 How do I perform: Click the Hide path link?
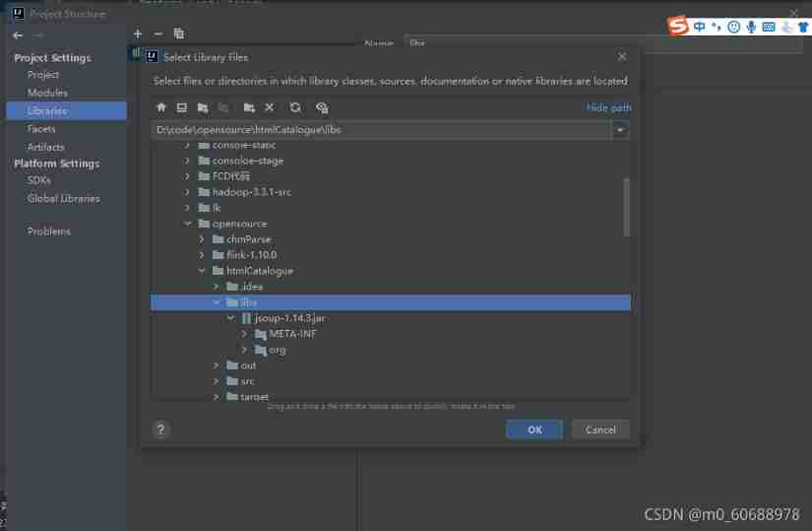coord(608,107)
